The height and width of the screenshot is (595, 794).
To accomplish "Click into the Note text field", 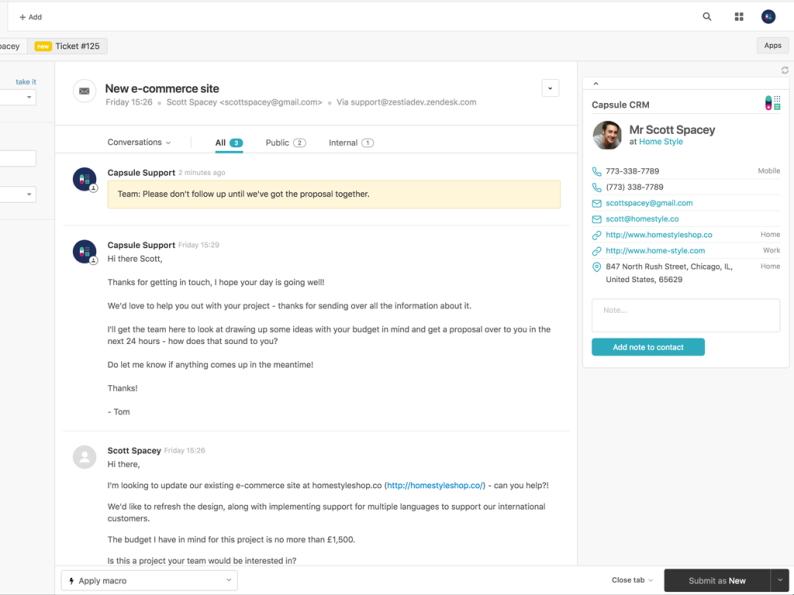I will coord(685,316).
